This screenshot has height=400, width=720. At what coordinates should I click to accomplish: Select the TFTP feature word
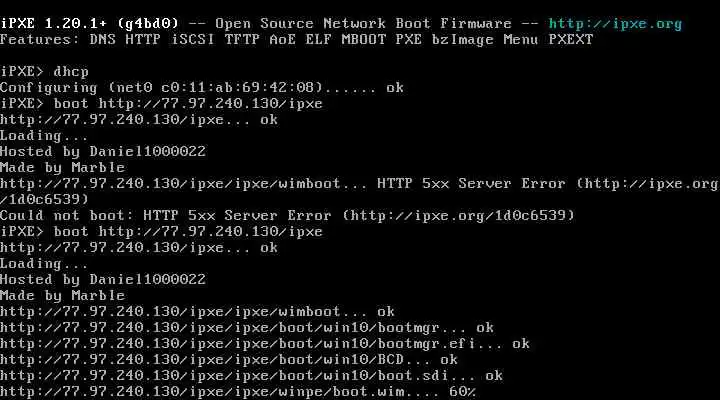242,39
